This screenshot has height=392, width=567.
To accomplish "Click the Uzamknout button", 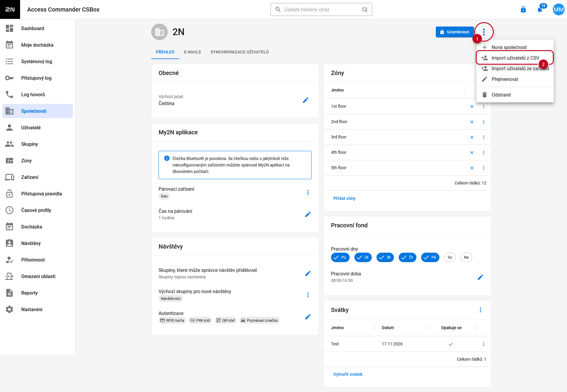I will coord(454,32).
